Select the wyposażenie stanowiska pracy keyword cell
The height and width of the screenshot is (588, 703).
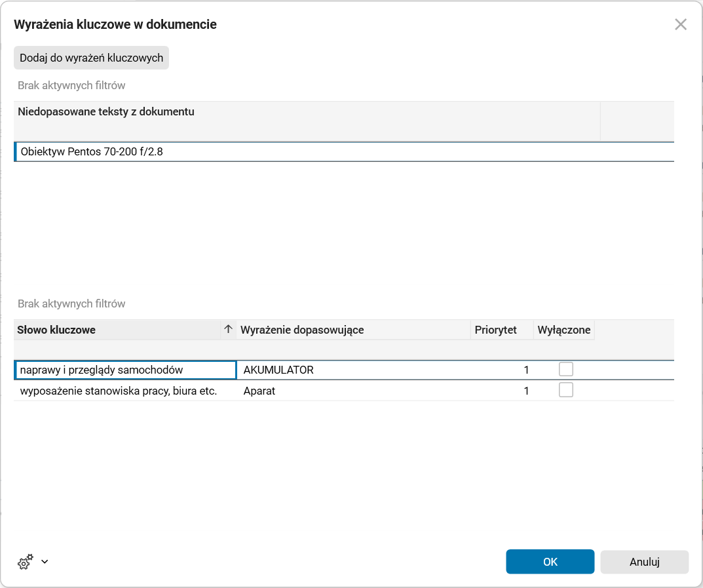pyautogui.click(x=119, y=391)
